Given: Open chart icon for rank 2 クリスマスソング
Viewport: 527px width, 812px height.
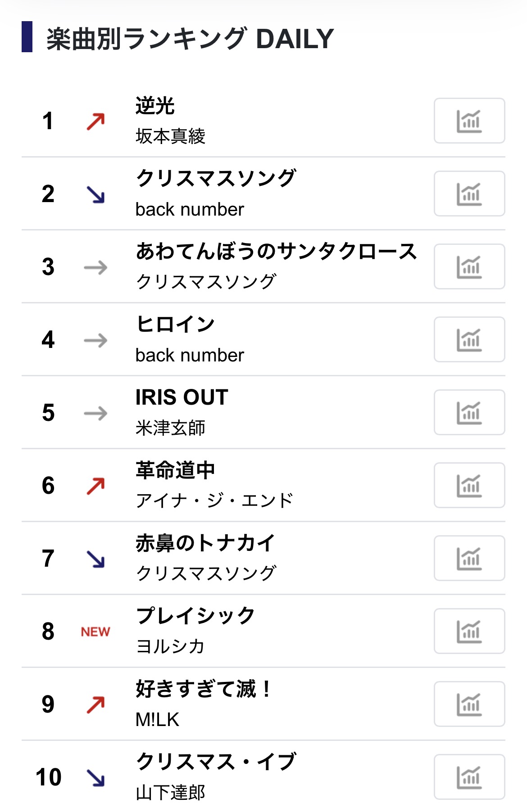Looking at the screenshot, I should click(x=469, y=194).
